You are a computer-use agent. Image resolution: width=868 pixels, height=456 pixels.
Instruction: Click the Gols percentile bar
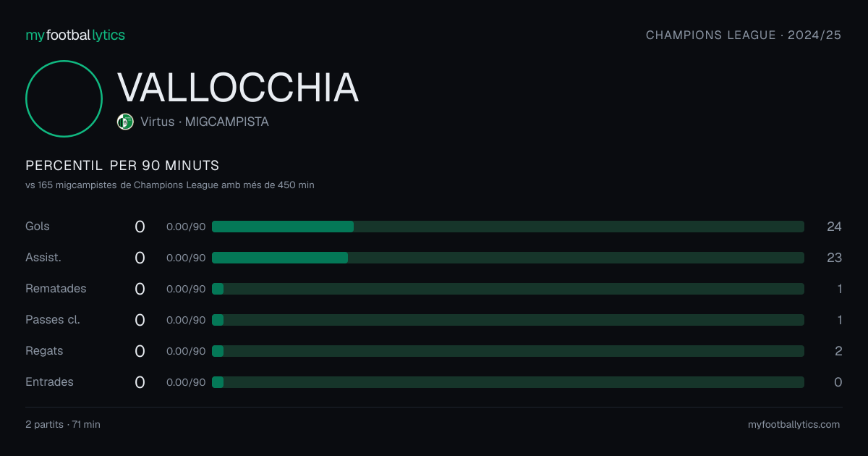coord(508,227)
